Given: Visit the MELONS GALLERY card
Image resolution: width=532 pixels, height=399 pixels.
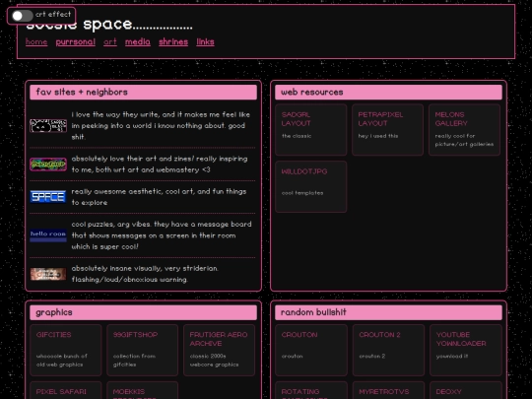Looking at the screenshot, I should 464,130.
